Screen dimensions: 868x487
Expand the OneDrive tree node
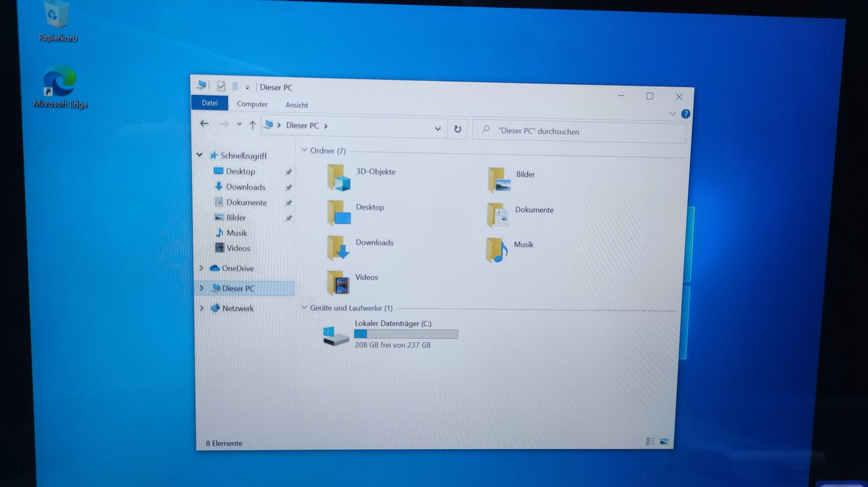[201, 268]
